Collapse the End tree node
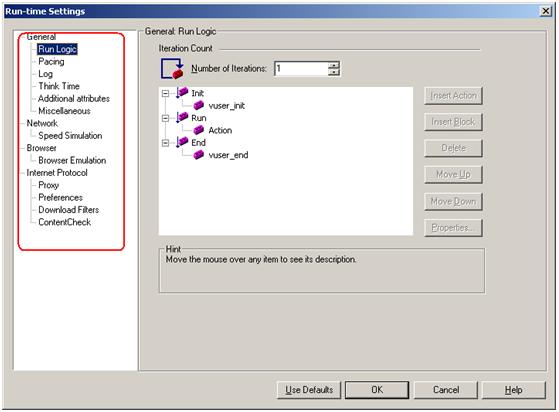Image resolution: width=559 pixels, height=412 pixels. tap(165, 143)
